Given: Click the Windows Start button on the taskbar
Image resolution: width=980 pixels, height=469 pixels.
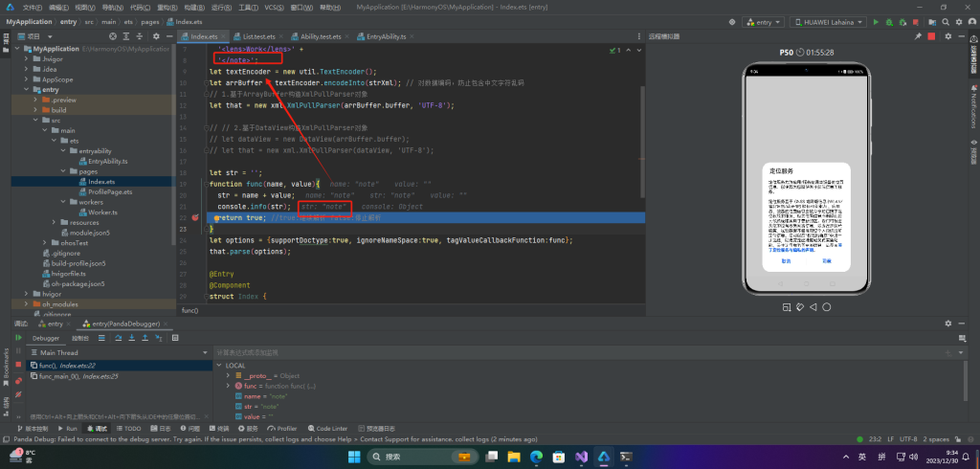Looking at the screenshot, I should 354,457.
